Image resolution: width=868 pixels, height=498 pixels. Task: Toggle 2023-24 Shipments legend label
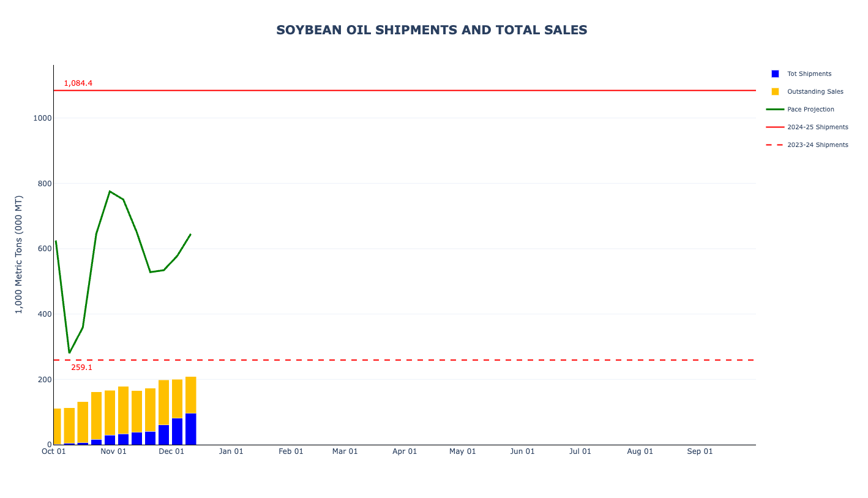click(817, 145)
